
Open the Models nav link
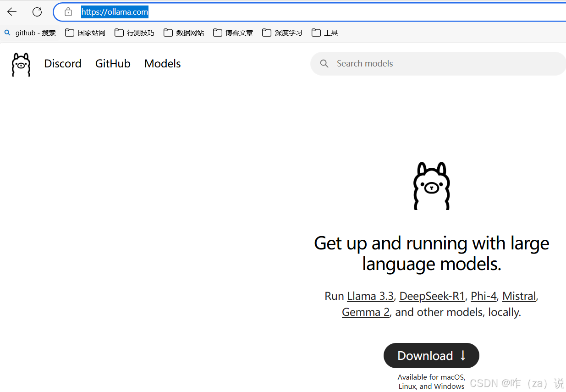click(x=163, y=64)
